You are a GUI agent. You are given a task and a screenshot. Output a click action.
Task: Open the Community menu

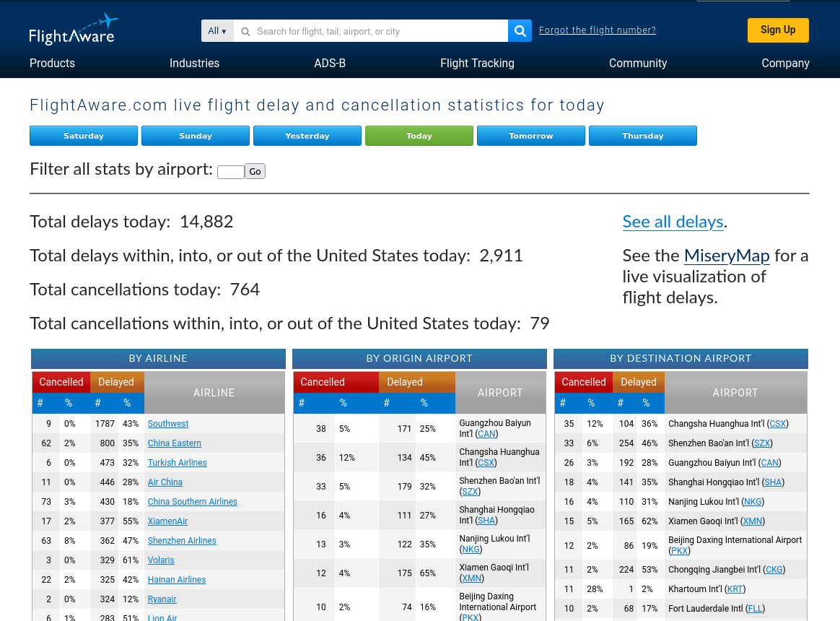coord(638,64)
